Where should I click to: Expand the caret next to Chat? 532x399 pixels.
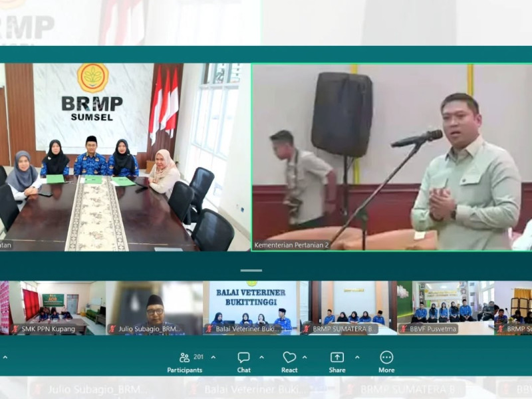pos(261,357)
